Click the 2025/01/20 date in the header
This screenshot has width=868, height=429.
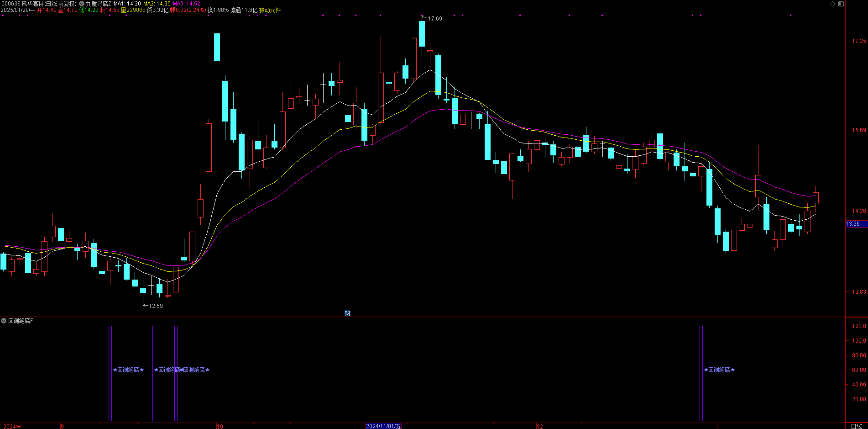(15, 10)
